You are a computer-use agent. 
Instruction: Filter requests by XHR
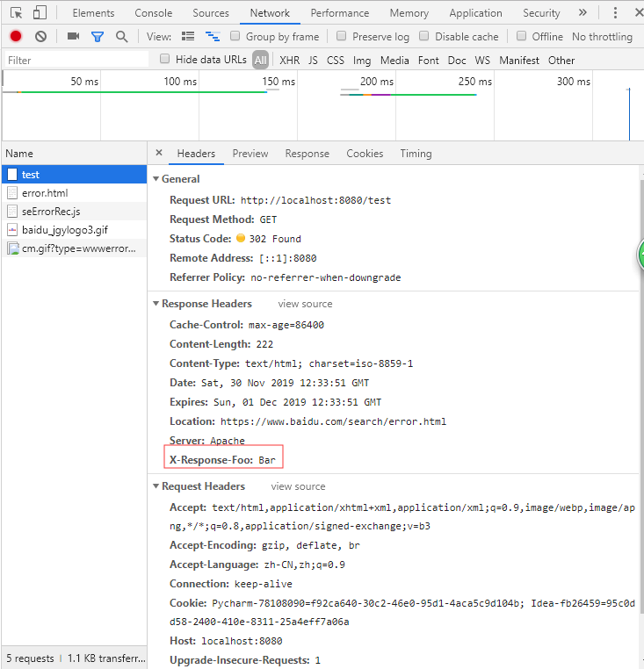290,61
